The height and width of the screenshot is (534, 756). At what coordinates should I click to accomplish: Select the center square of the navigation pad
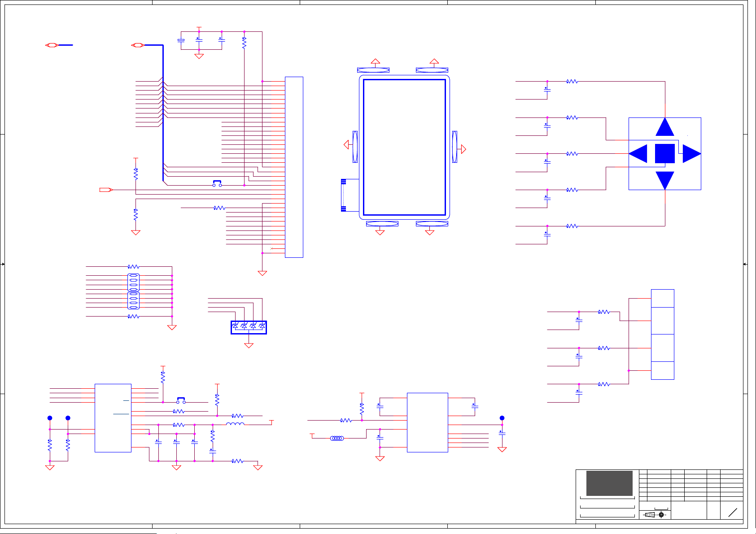pyautogui.click(x=665, y=154)
